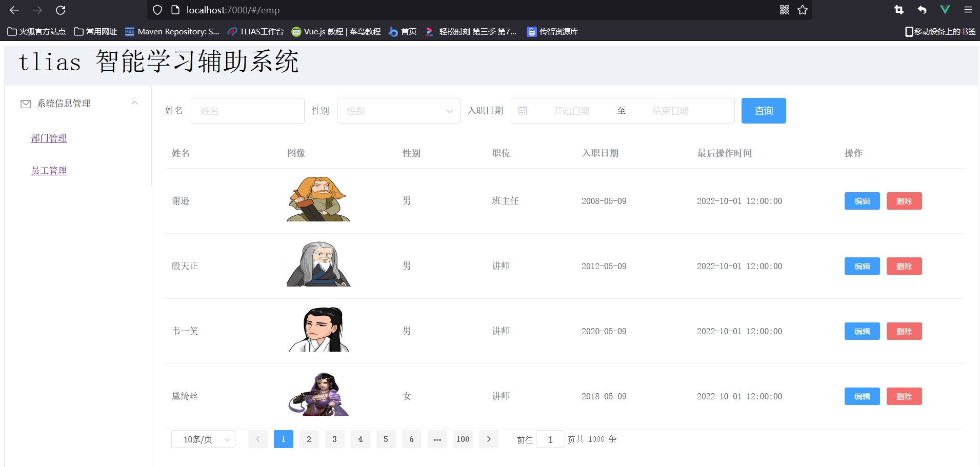This screenshot has width=980, height=467.
Task: Open the 部门管理 menu link
Action: (x=49, y=138)
